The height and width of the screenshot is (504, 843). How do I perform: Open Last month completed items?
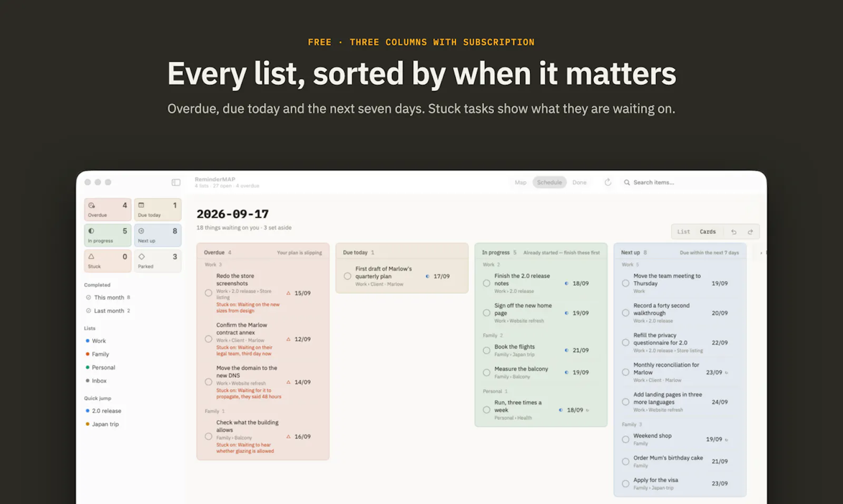coord(108,311)
